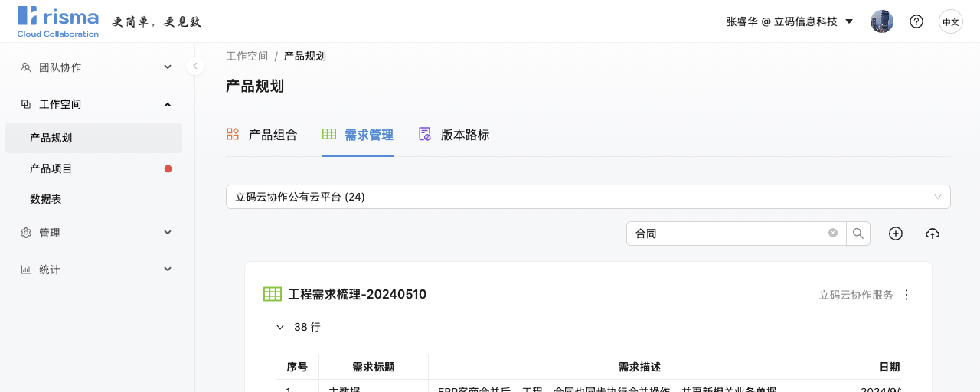Collapse the left sidebar panel
This screenshot has height=392, width=980.
tap(195, 66)
